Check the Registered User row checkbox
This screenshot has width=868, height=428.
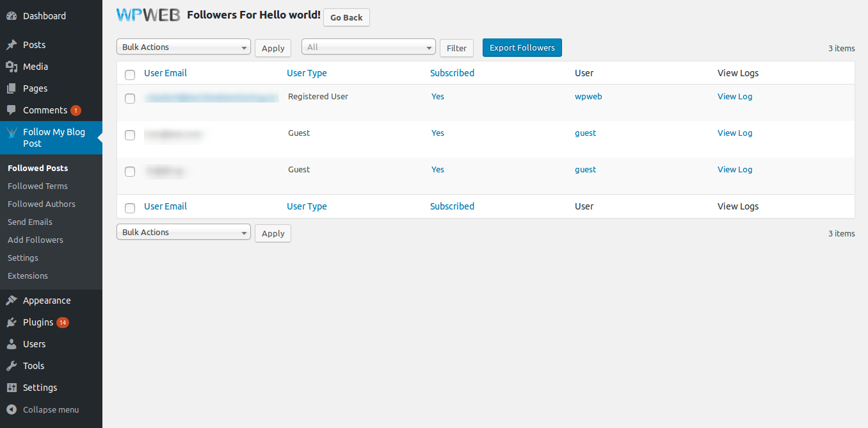[x=130, y=99]
